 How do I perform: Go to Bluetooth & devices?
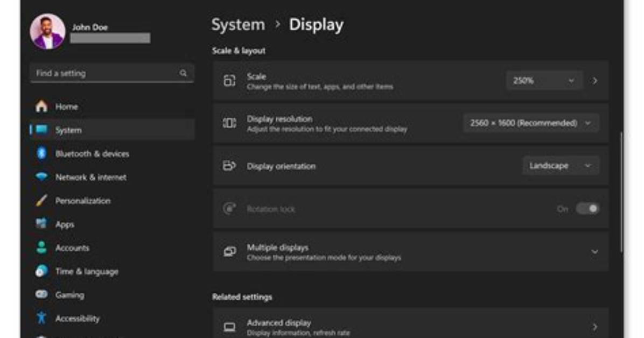pyautogui.click(x=93, y=153)
